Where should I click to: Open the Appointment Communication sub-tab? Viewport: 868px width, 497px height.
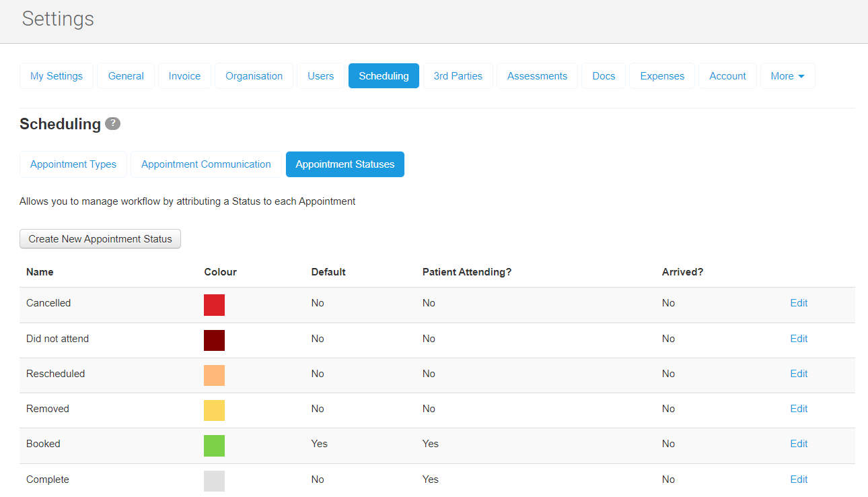206,164
